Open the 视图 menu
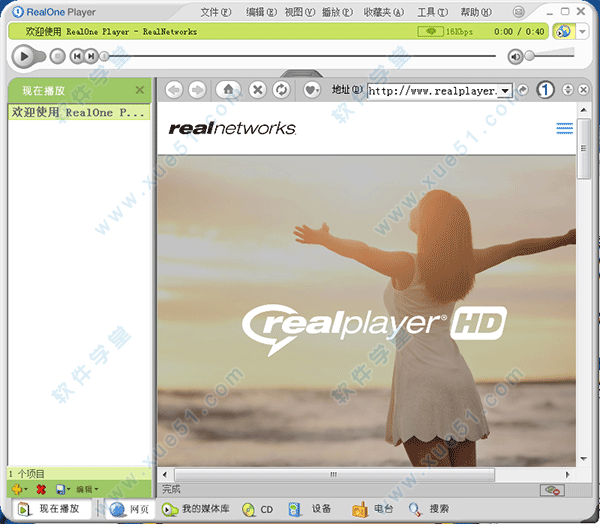600x524 pixels. pyautogui.click(x=300, y=12)
